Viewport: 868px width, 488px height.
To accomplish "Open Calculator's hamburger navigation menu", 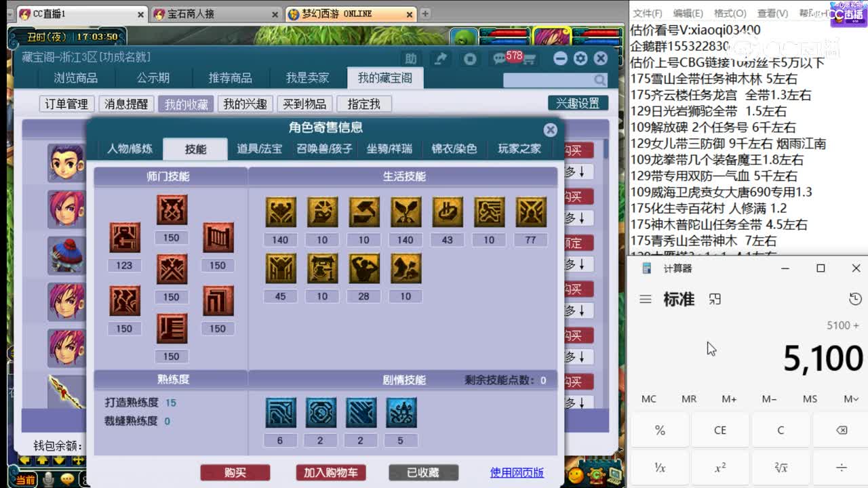I will tap(646, 299).
